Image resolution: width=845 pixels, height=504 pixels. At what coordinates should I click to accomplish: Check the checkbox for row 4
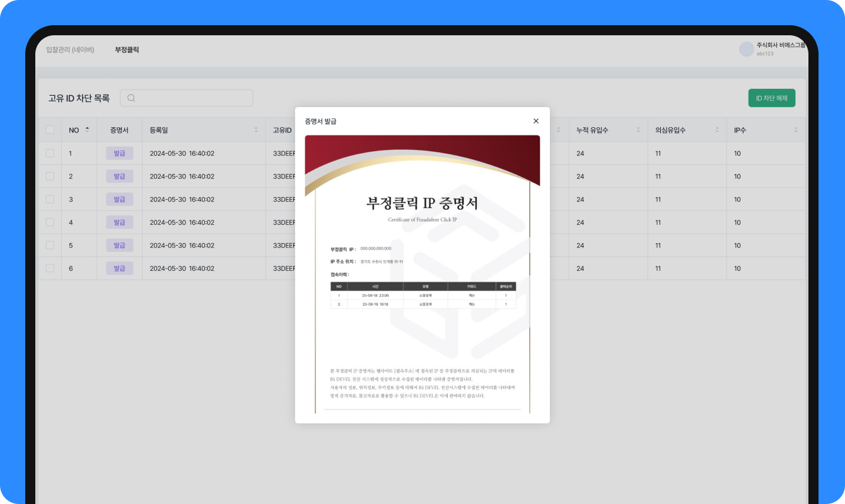(49, 222)
